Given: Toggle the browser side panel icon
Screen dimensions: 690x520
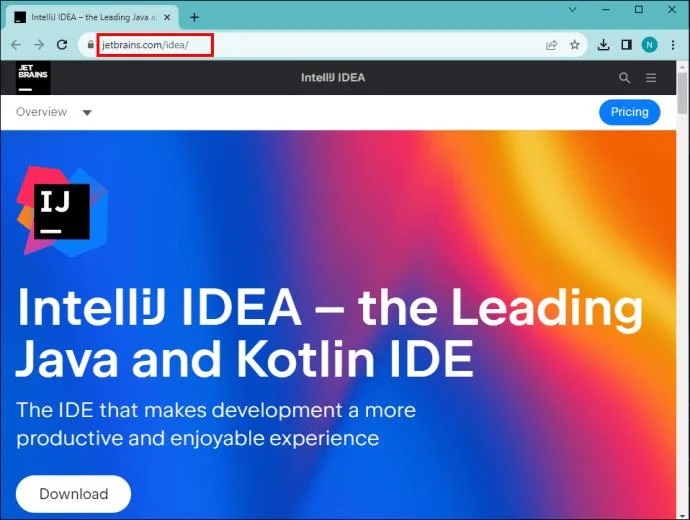Looking at the screenshot, I should 627,44.
